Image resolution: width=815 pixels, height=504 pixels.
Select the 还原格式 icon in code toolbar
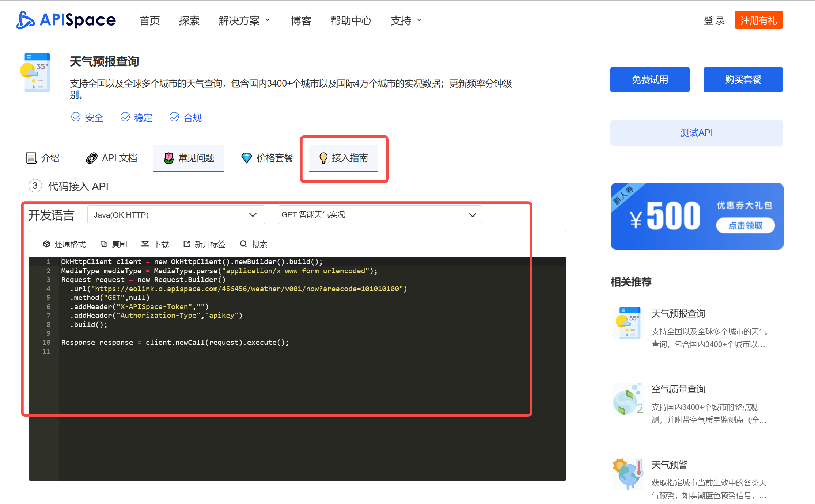point(47,244)
